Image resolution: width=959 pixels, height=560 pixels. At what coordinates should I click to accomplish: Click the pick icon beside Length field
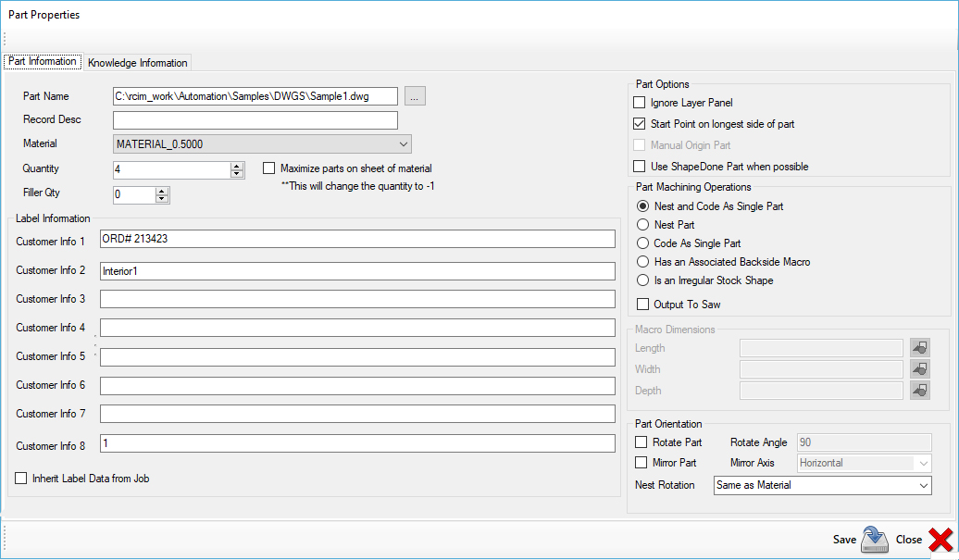point(919,348)
